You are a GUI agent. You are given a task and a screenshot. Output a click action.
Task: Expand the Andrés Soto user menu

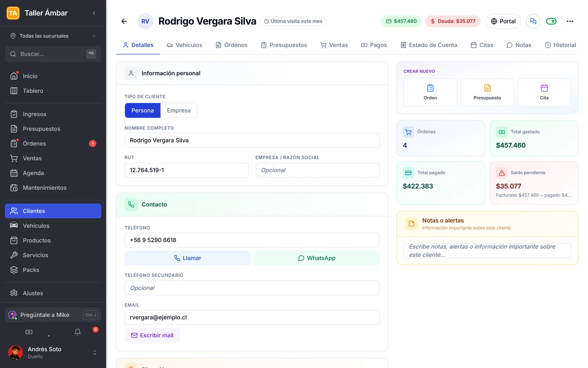click(53, 353)
